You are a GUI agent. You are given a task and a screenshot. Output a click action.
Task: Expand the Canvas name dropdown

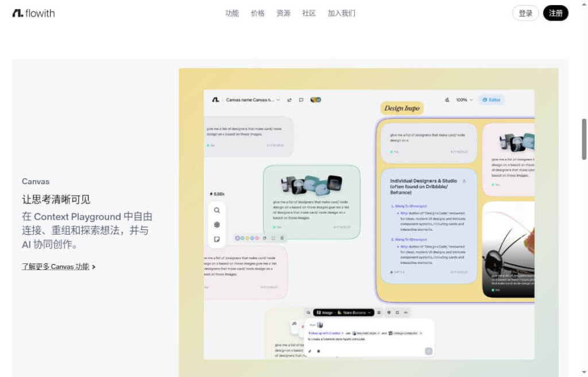point(253,100)
